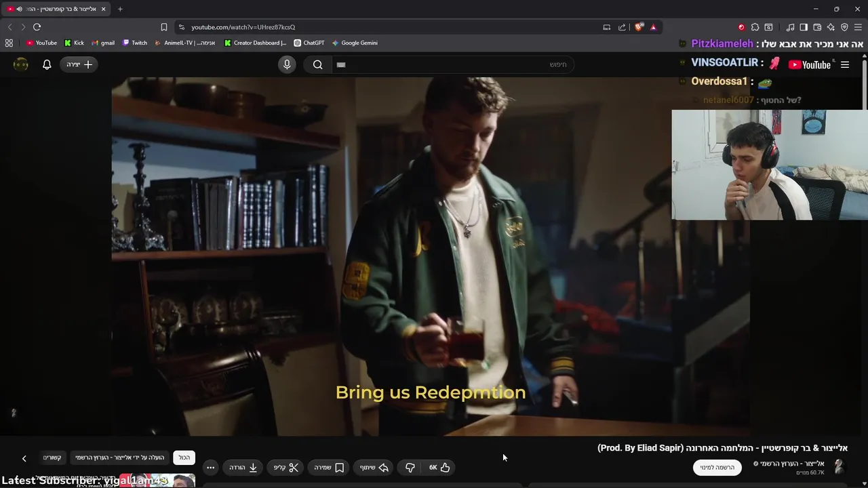
Task: Open YouTube notifications bell
Action: point(47,64)
